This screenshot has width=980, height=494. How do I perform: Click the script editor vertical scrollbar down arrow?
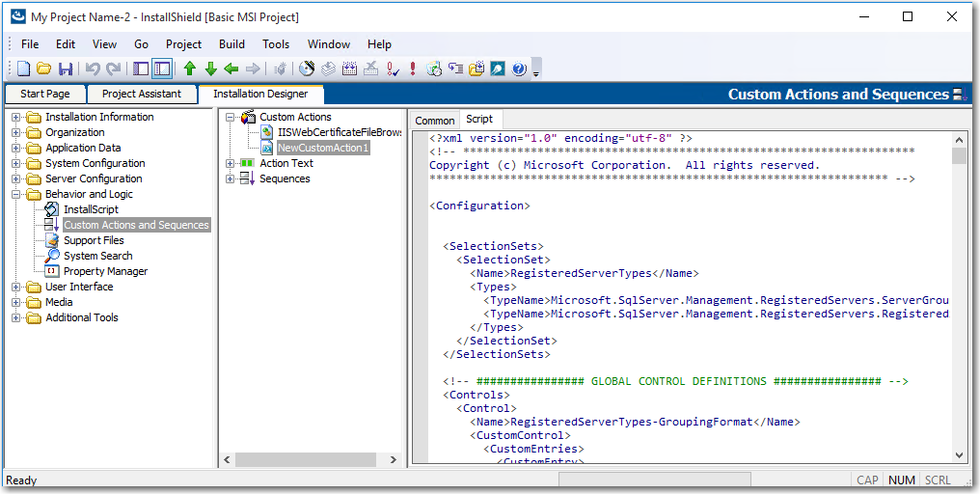(959, 454)
